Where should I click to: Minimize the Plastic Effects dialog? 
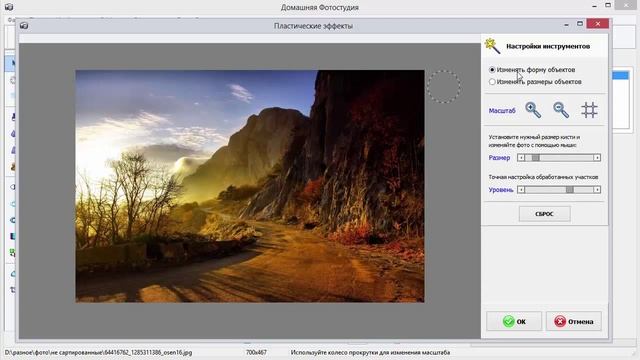point(566,24)
